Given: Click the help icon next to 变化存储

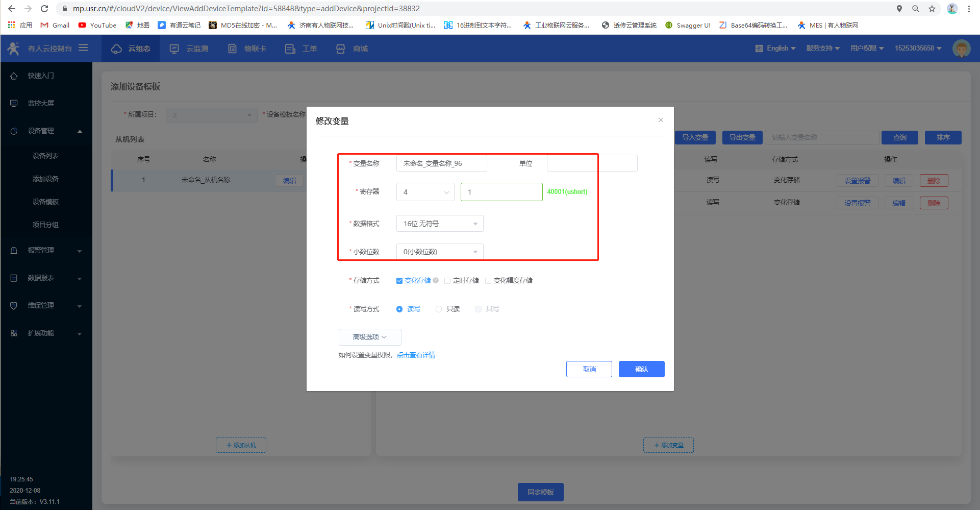Looking at the screenshot, I should coord(436,280).
